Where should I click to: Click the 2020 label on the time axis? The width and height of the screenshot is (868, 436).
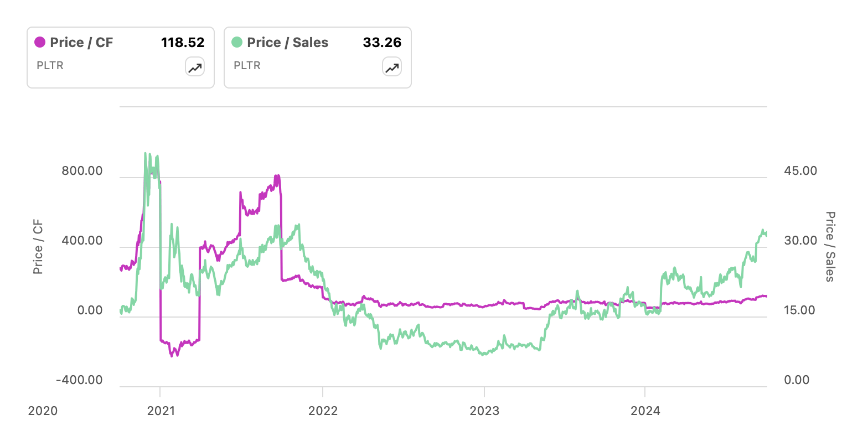[x=43, y=411]
